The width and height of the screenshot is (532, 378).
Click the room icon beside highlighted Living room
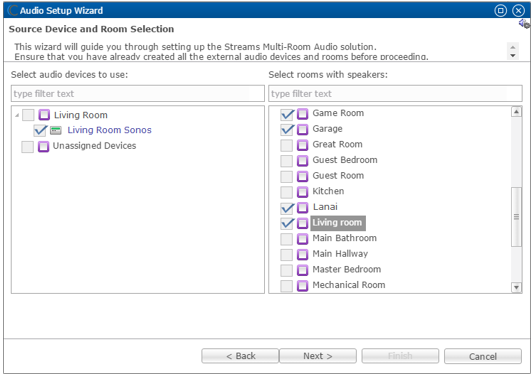pos(302,223)
